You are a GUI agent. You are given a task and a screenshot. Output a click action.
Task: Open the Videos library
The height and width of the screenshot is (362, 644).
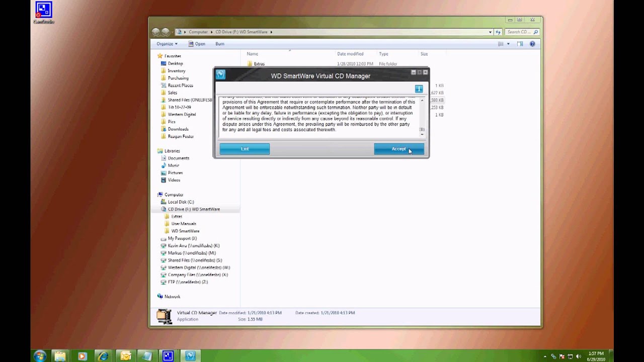tap(174, 180)
